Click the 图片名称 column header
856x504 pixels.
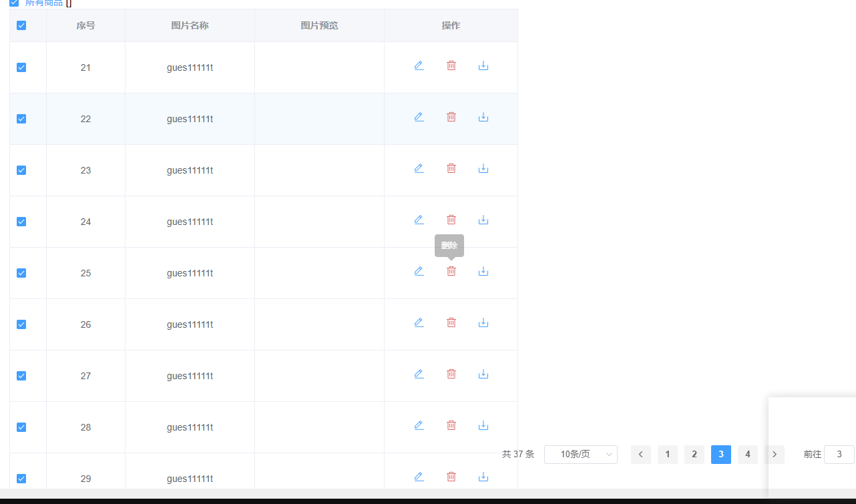coord(190,25)
